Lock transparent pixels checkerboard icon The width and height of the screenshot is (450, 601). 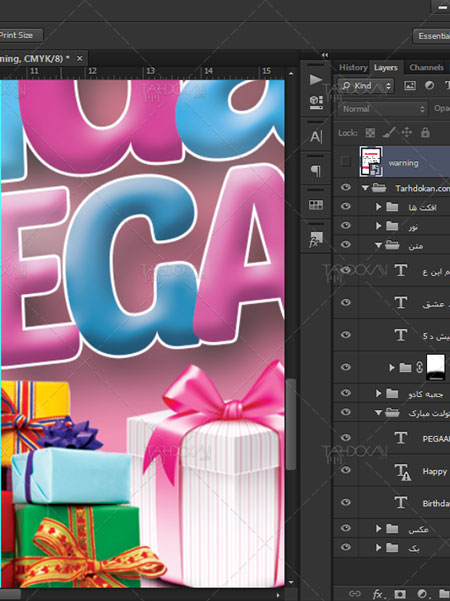370,133
